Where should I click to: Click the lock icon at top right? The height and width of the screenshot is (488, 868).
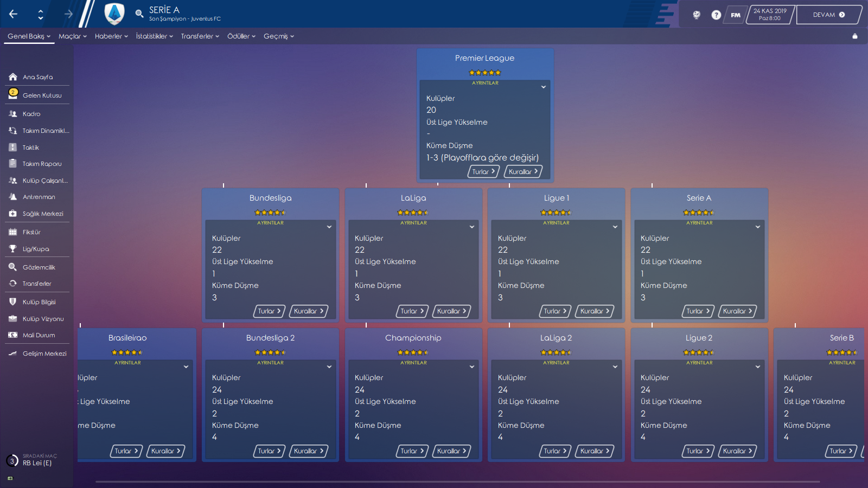(855, 36)
